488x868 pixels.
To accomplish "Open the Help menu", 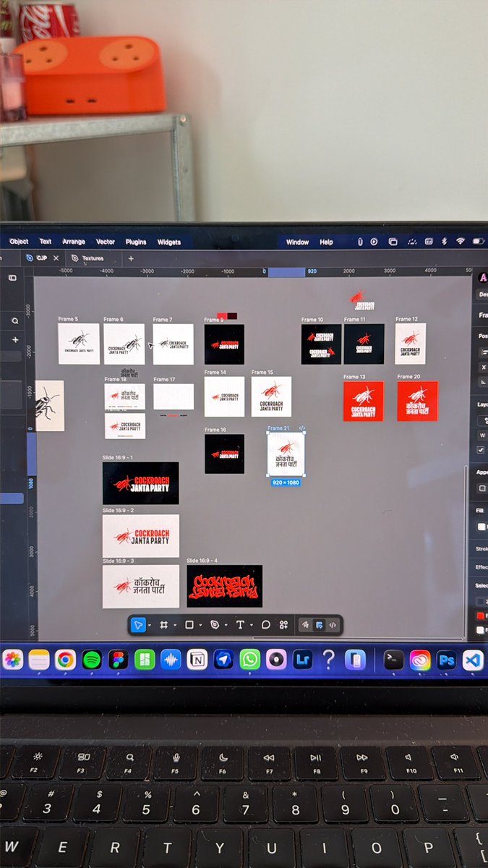I will [x=327, y=242].
